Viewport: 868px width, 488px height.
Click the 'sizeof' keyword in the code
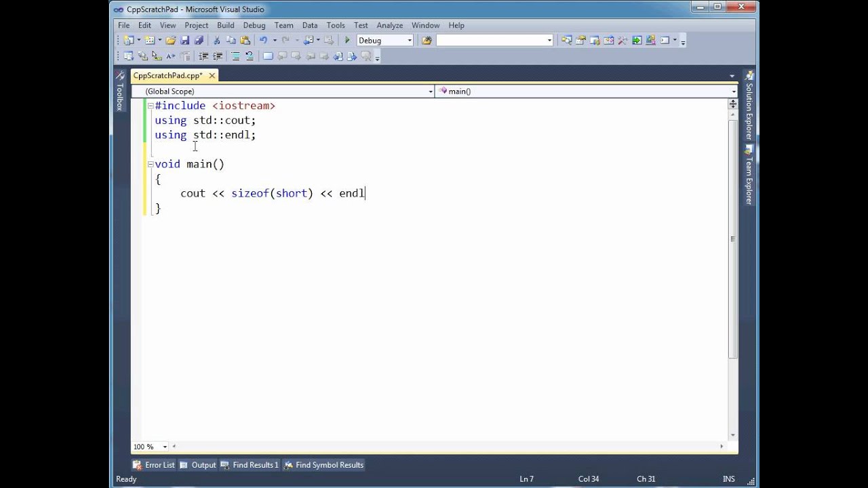coord(250,193)
